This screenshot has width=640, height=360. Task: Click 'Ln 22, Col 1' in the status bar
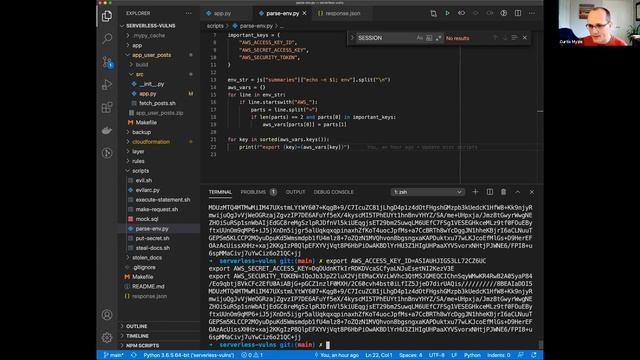coord(379,355)
